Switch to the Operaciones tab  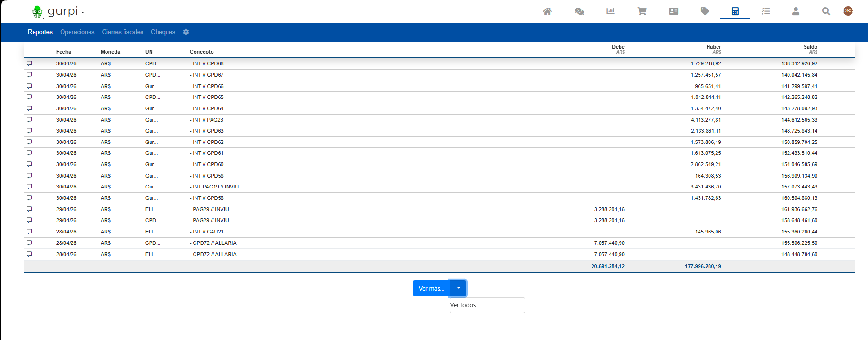[x=77, y=32]
